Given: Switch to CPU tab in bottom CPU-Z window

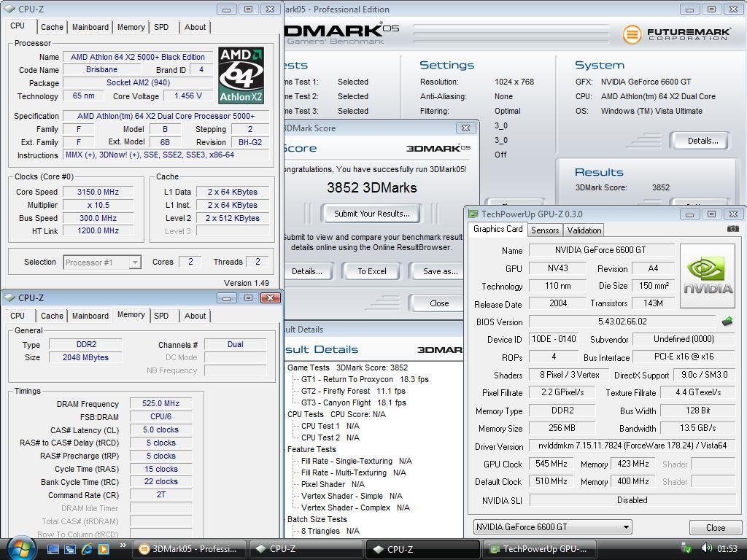Looking at the screenshot, I should click(18, 316).
